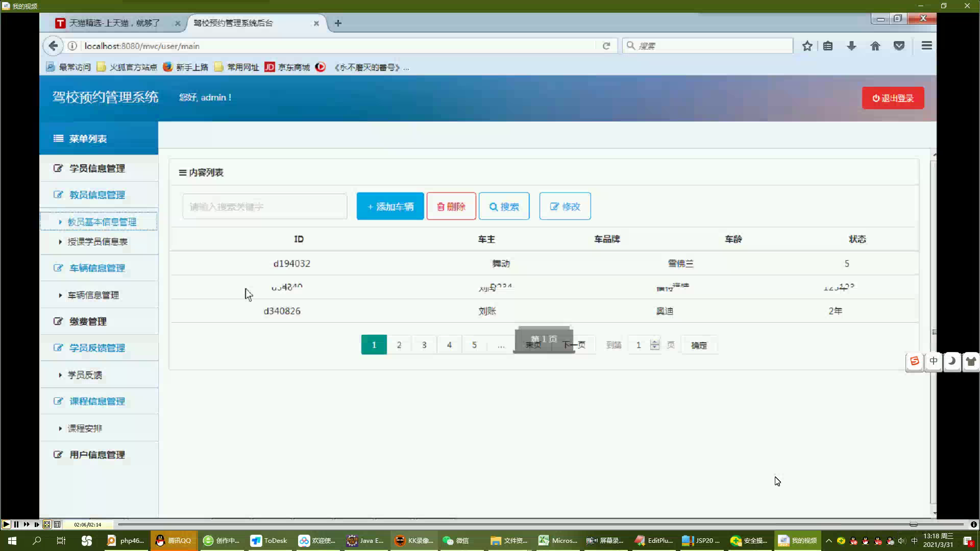Open the 最常访问 bookmark
The image size is (980, 551).
(x=68, y=67)
